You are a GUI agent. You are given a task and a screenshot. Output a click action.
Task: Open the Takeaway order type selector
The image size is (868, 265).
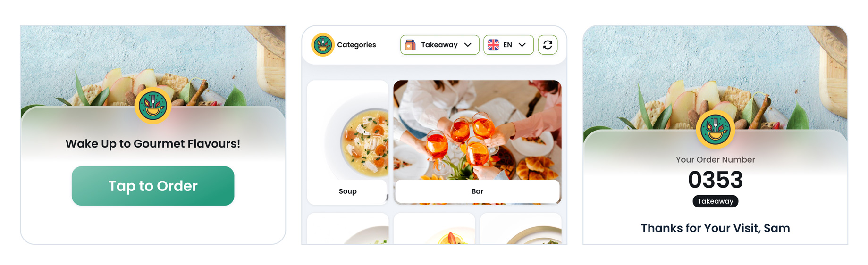(x=440, y=45)
